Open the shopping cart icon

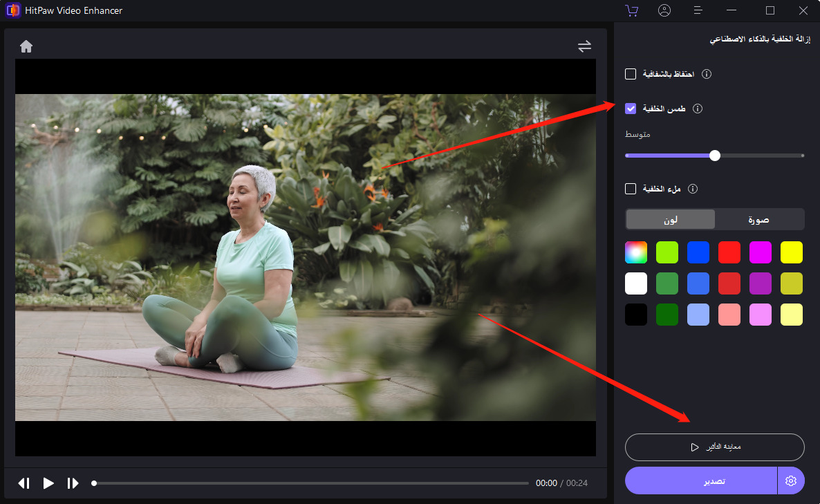pyautogui.click(x=631, y=10)
